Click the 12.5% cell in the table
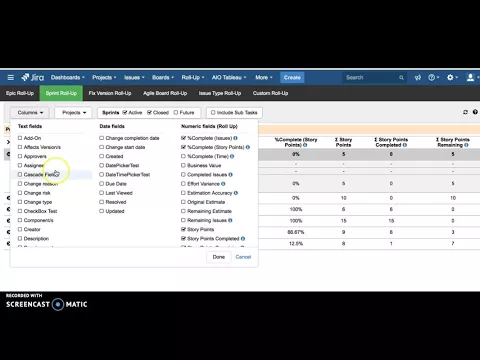Screen dimensions: 480x360 point(296,244)
